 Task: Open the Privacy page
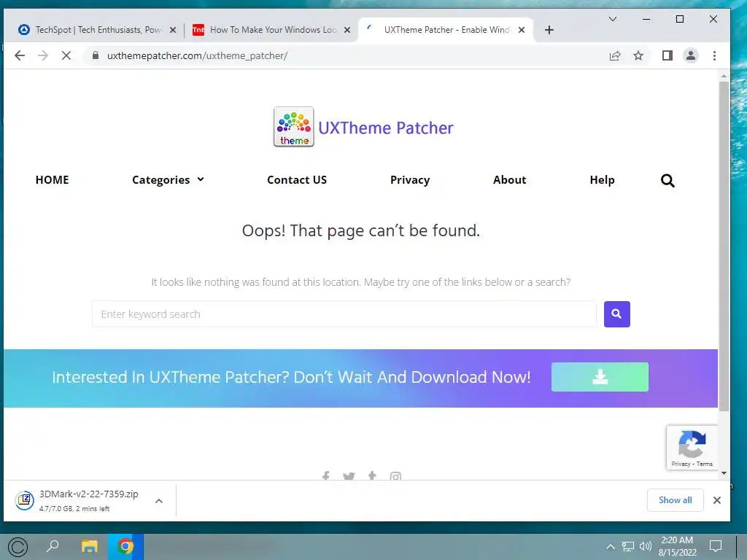(x=410, y=180)
